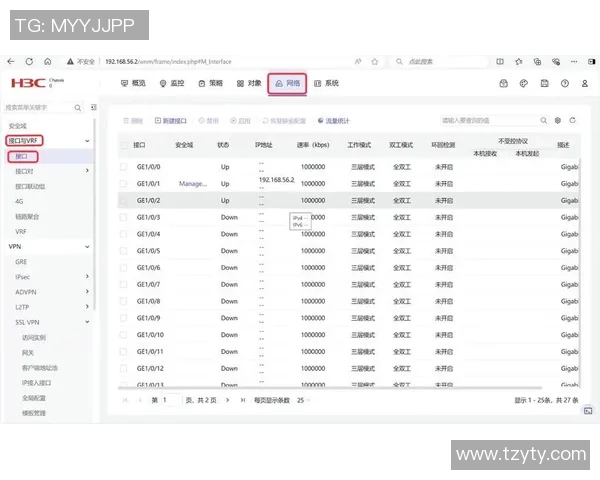Viewport: 600px width, 480px height.
Task: Open the theme palette icon in header
Action: [524, 83]
